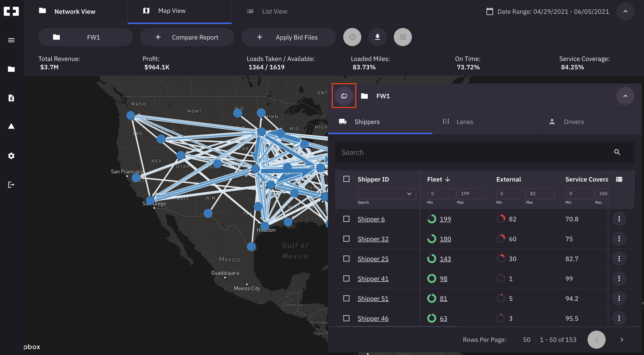The height and width of the screenshot is (355, 644).
Task: Open the column settings grid icon above Service Coverage
Action: (x=619, y=179)
